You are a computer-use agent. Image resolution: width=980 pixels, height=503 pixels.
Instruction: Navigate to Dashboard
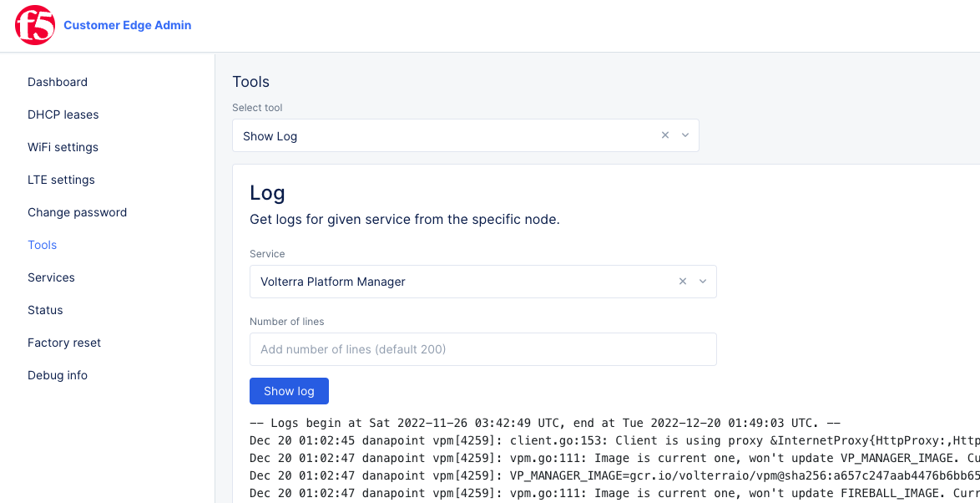[58, 82]
